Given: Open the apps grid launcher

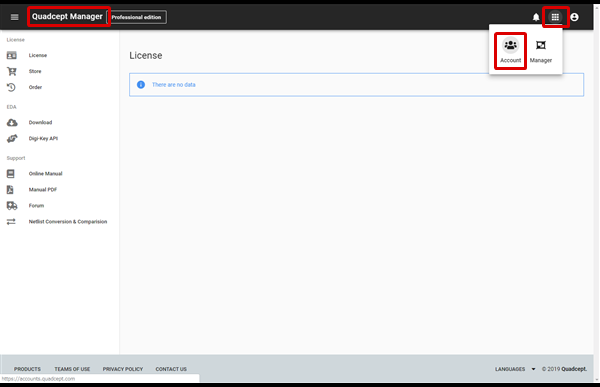Looking at the screenshot, I should 555,17.
